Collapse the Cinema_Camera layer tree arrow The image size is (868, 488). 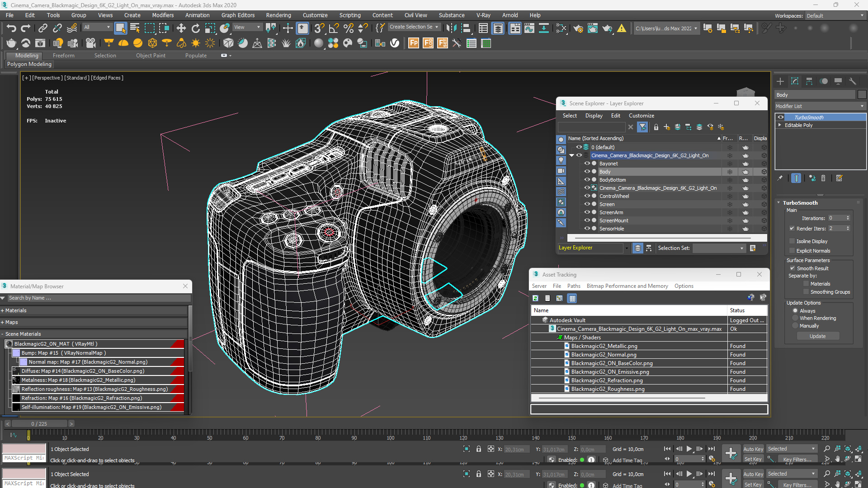pos(572,155)
